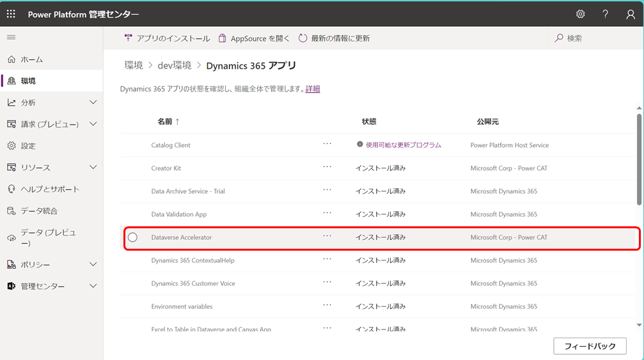
Task: Click the search magnifier icon
Action: [558, 38]
